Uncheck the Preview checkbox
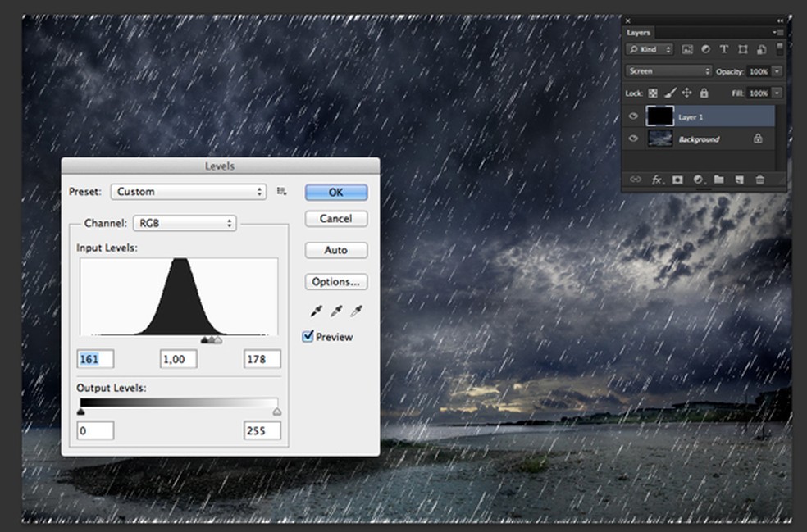The height and width of the screenshot is (532, 807). [x=308, y=337]
